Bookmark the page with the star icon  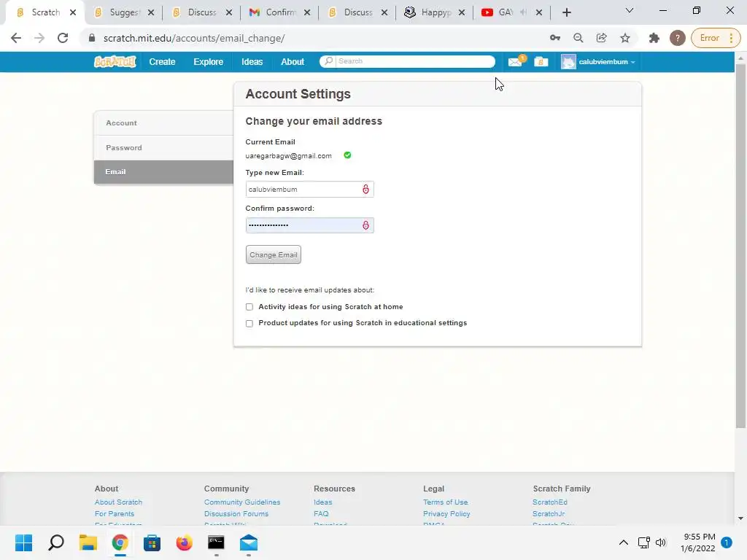click(625, 38)
